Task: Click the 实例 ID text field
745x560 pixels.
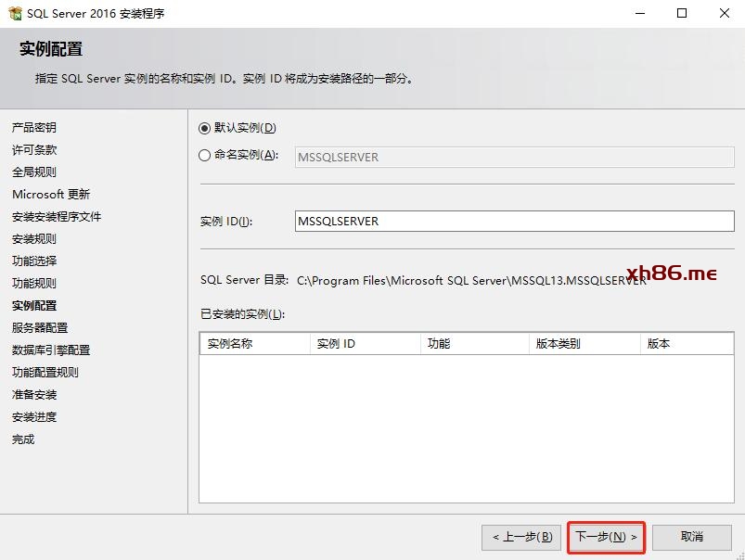Action: pos(514,222)
